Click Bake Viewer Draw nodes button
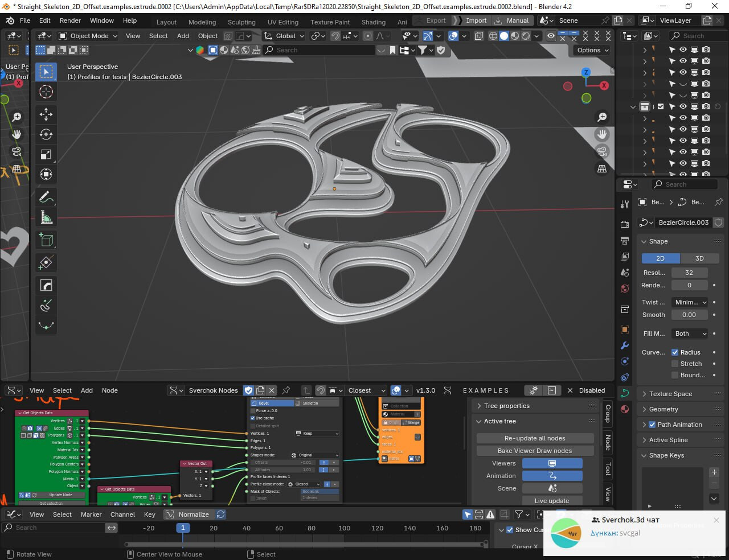This screenshot has height=560, width=729. 535,451
